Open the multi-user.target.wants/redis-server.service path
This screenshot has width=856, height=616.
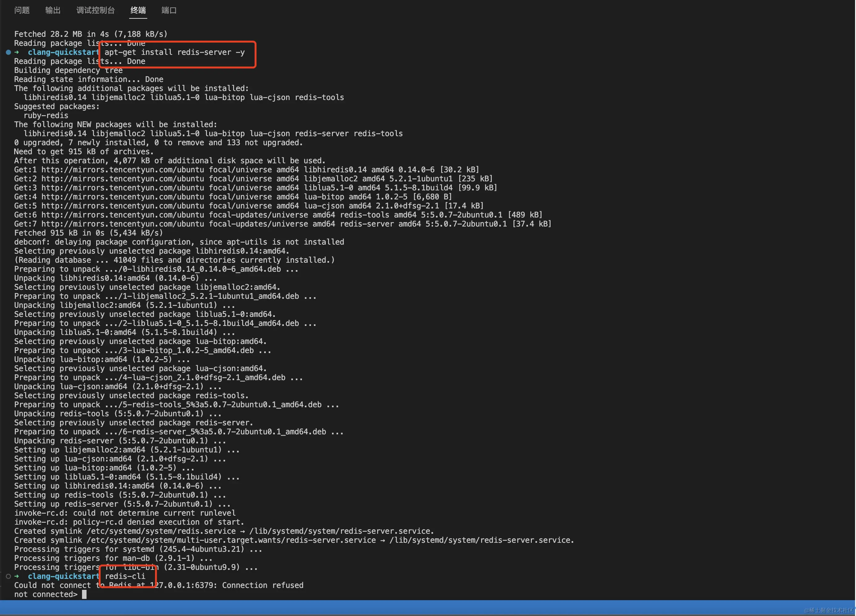(231, 540)
